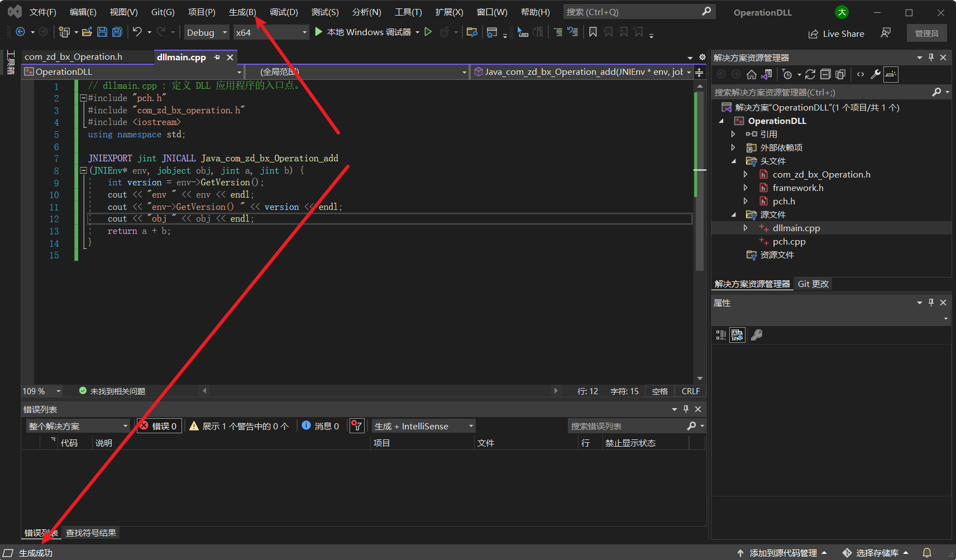Screen dimensions: 956x560
Task: Start without debugging using the hollow green arrow
Action: [x=428, y=32]
